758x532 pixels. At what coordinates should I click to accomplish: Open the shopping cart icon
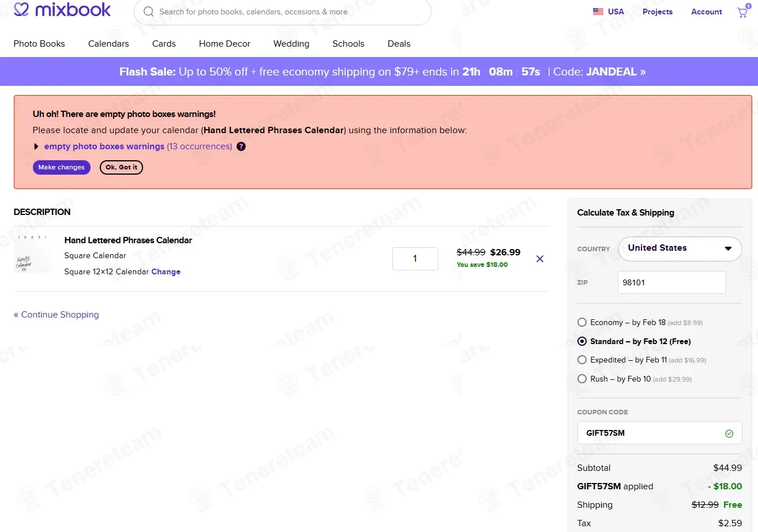742,12
